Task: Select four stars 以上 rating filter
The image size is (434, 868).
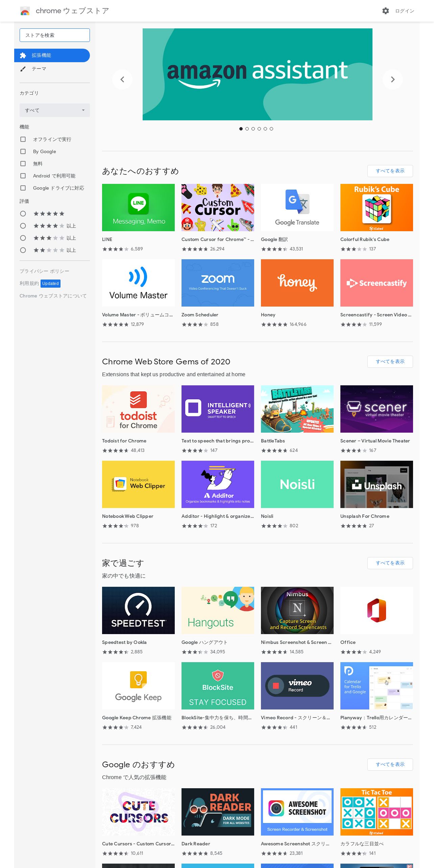Action: (x=23, y=226)
